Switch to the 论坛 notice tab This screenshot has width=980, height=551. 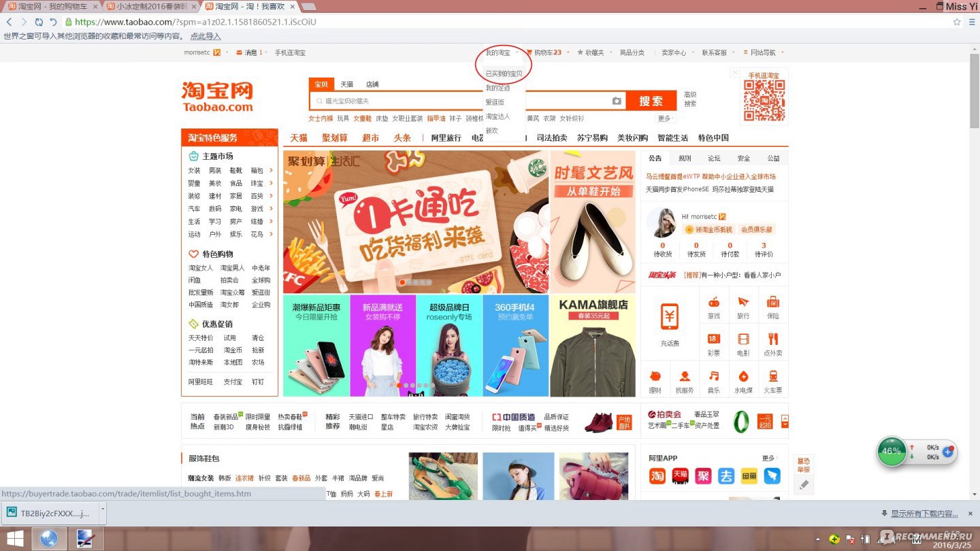pos(714,158)
